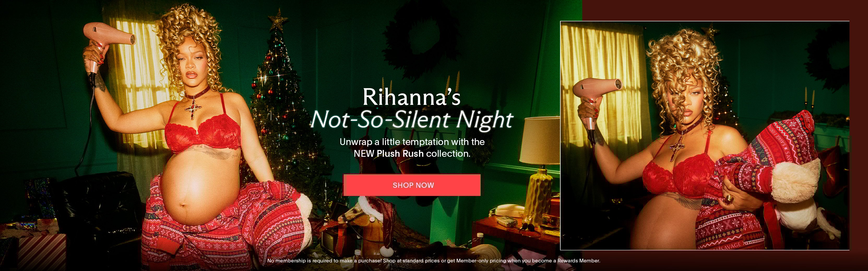The image size is (868, 271).
Task: Click the SHOP NOW button
Action: [x=412, y=185]
